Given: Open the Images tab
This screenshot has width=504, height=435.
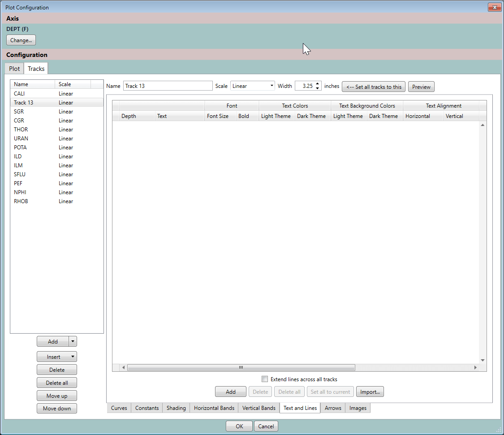Looking at the screenshot, I should pyautogui.click(x=358, y=408).
